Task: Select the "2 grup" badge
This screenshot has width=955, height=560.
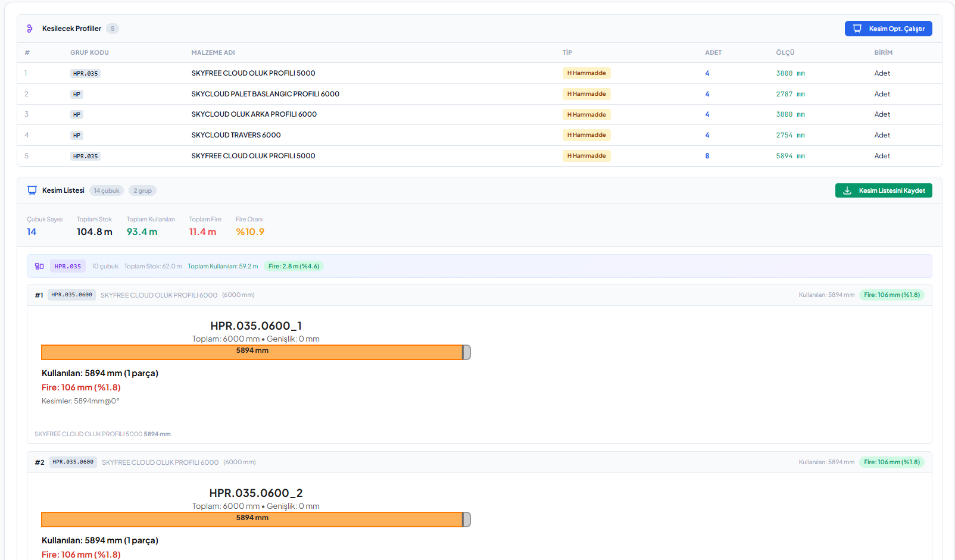Action: (x=143, y=190)
